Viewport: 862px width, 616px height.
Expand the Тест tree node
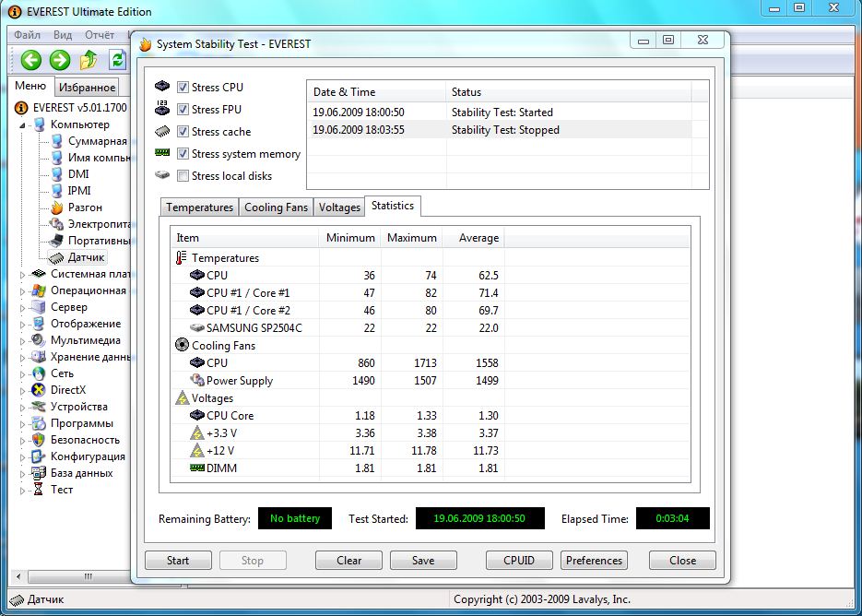point(22,490)
